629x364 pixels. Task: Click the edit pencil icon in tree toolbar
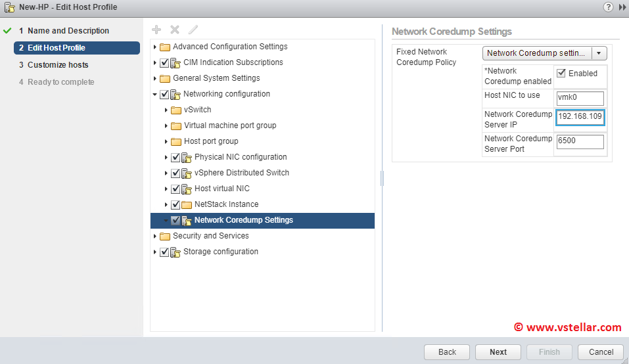193,30
